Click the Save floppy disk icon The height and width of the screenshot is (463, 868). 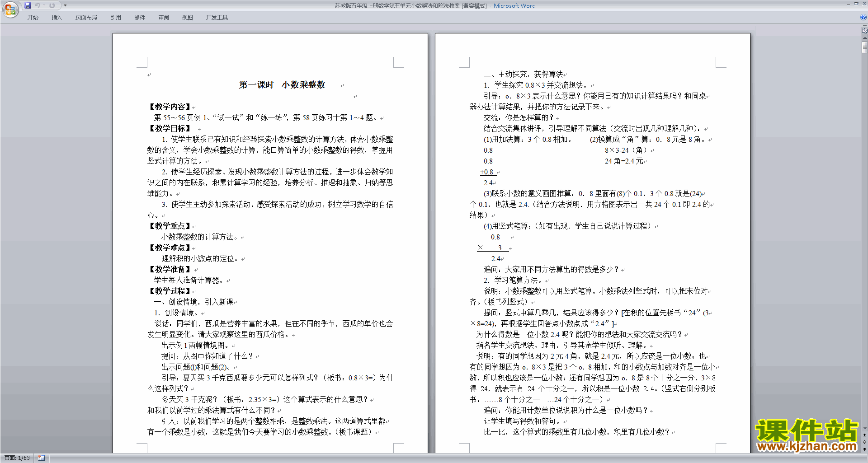[x=28, y=5]
